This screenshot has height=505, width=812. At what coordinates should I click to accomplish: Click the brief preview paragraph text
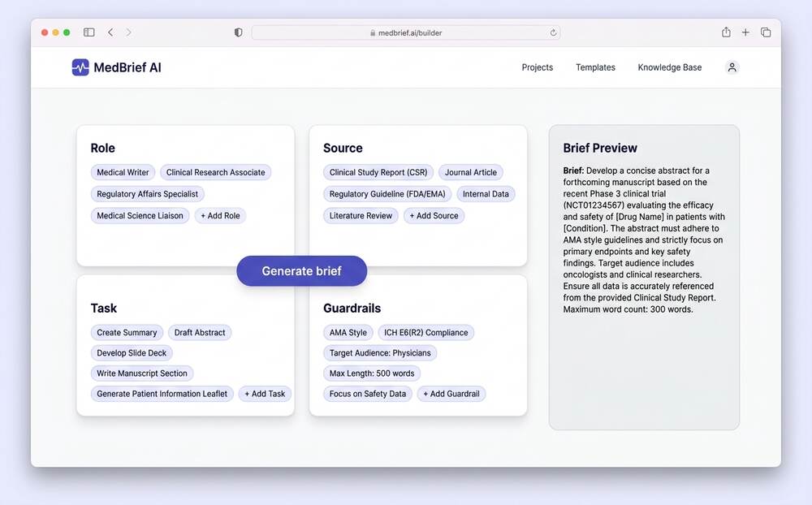point(644,240)
